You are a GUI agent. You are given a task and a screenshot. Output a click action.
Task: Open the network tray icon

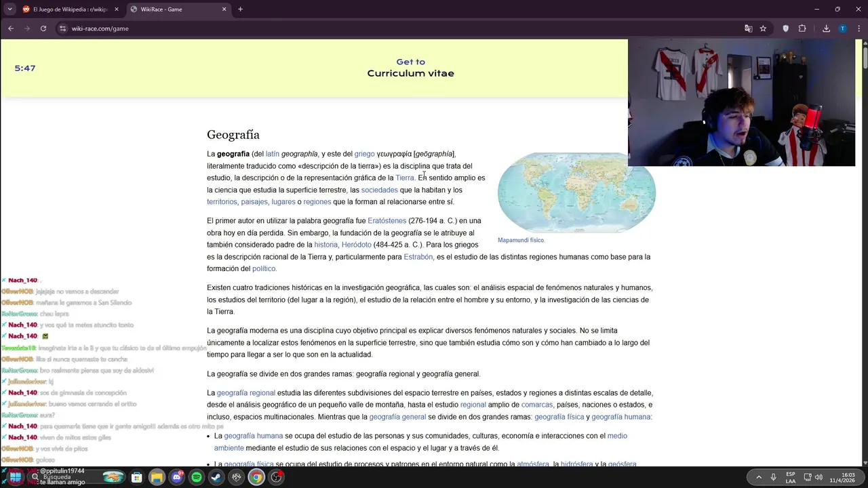click(808, 477)
